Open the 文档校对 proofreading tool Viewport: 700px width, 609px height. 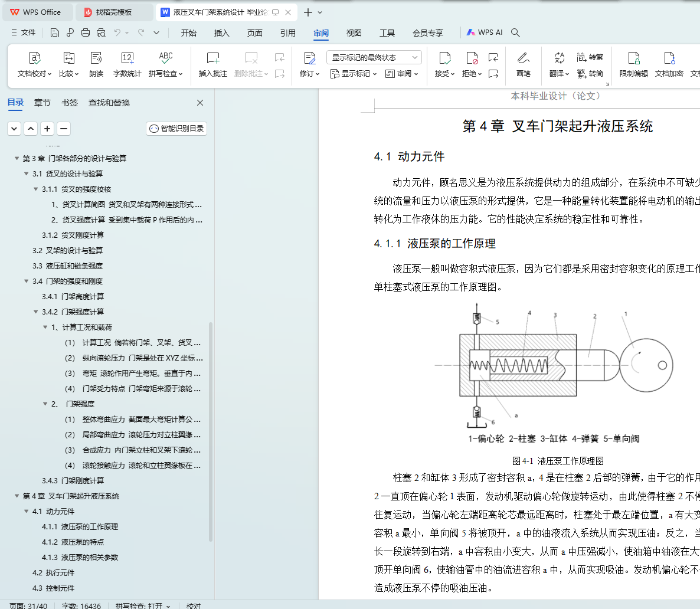point(34,64)
